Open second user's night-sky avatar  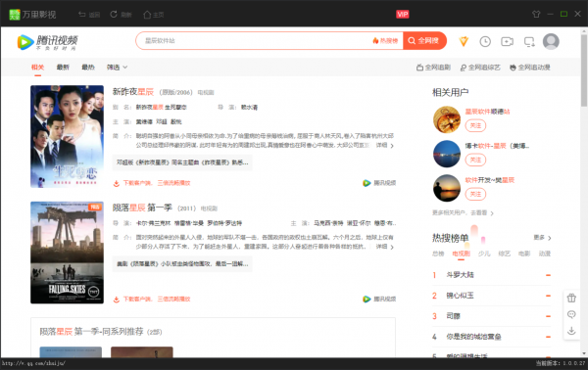coord(447,154)
